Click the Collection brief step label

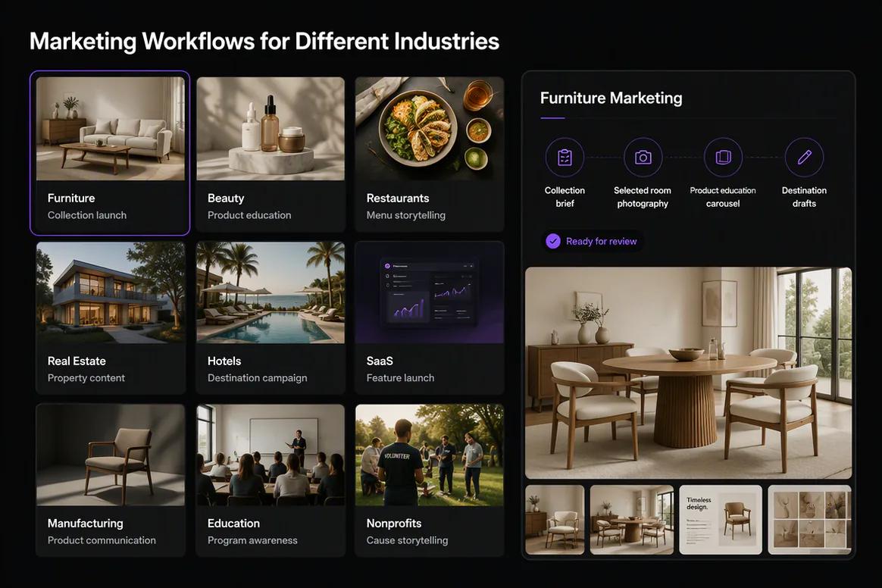(565, 197)
